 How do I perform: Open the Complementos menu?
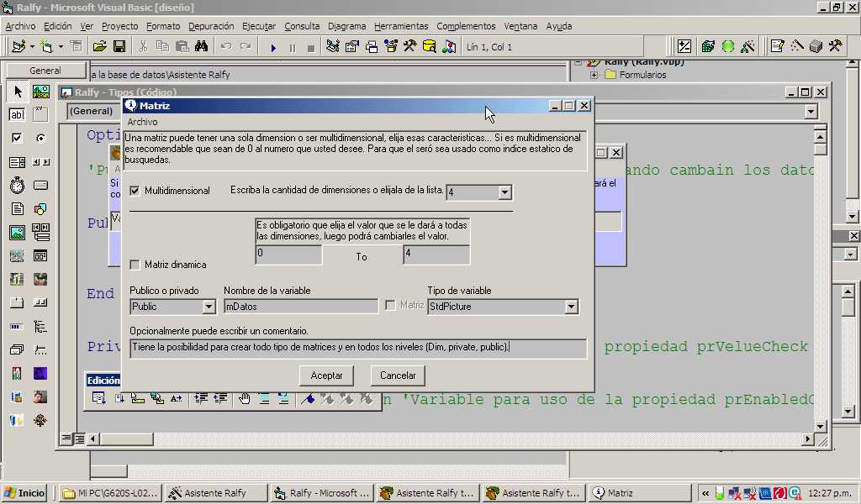pos(466,26)
